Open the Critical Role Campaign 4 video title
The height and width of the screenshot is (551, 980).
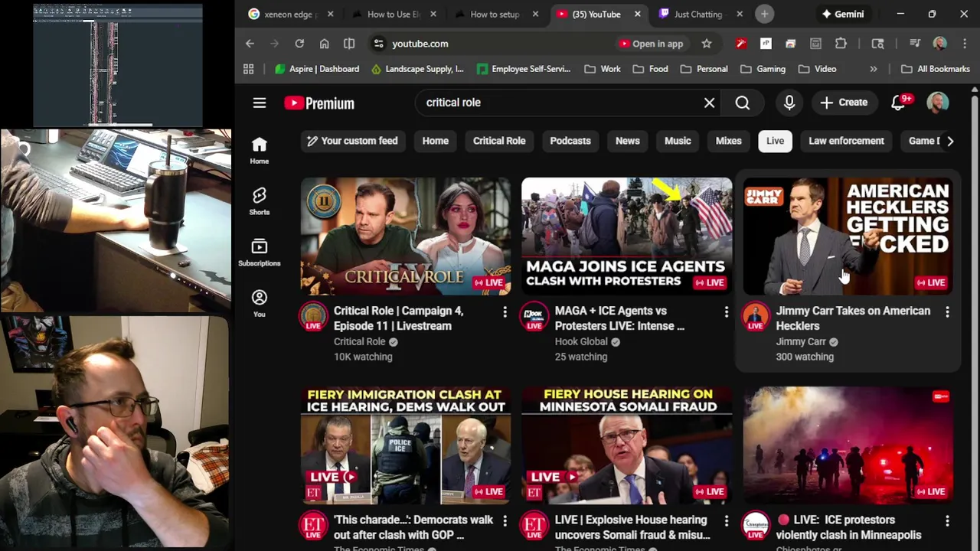tap(398, 318)
